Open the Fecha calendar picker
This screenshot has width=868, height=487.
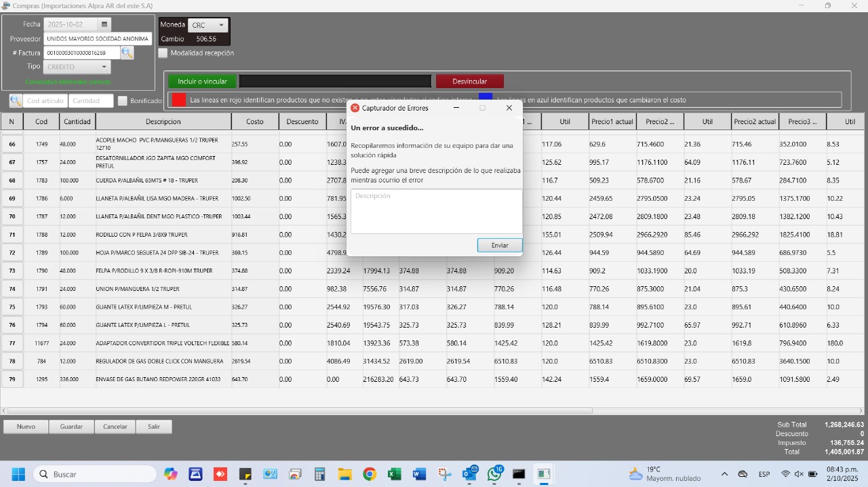coord(104,24)
